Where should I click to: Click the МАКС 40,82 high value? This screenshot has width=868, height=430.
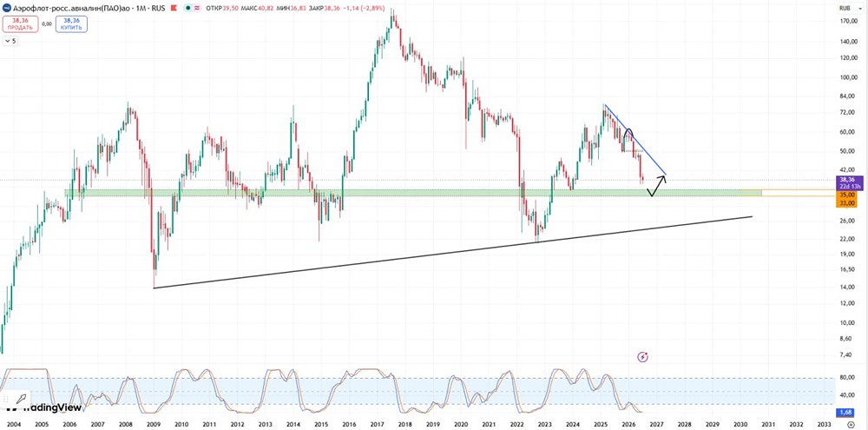(x=257, y=9)
